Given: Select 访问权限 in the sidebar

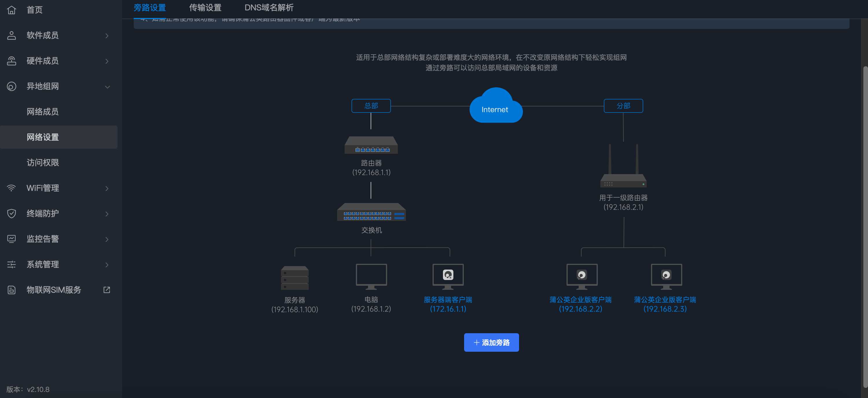Looking at the screenshot, I should tap(43, 163).
